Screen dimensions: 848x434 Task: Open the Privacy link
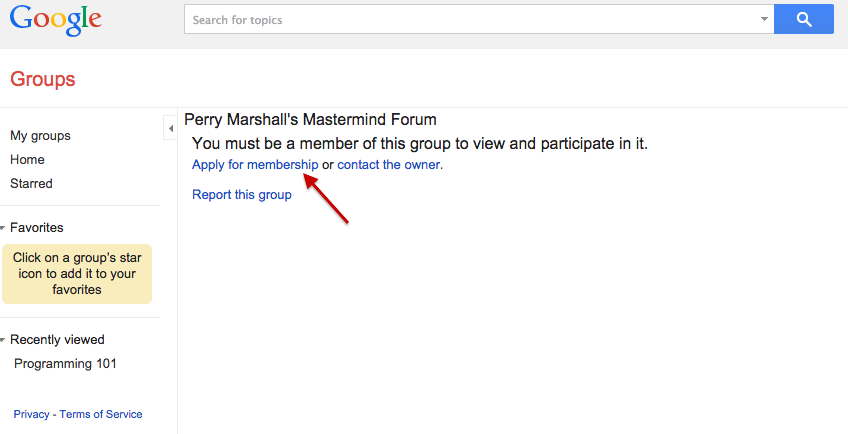[31, 414]
